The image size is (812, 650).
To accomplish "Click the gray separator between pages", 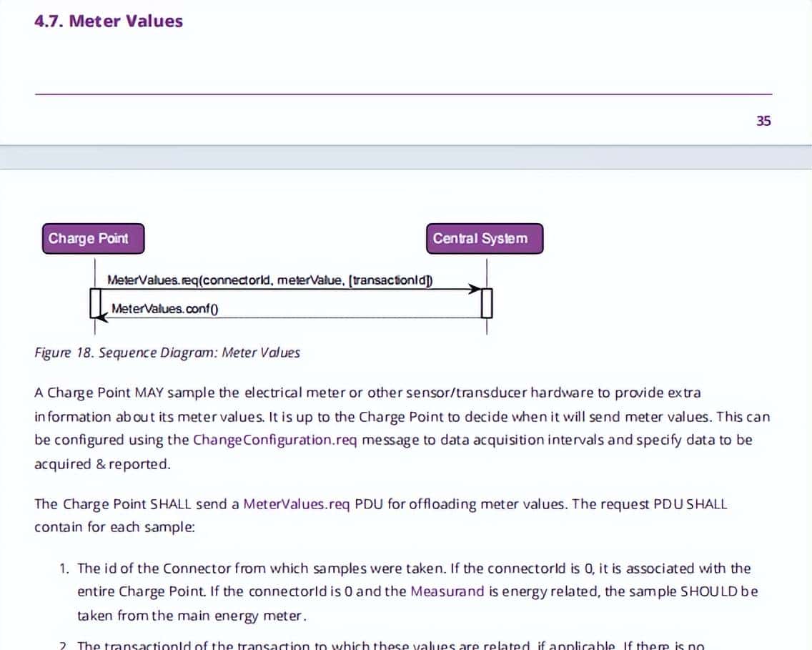I will tap(406, 157).
